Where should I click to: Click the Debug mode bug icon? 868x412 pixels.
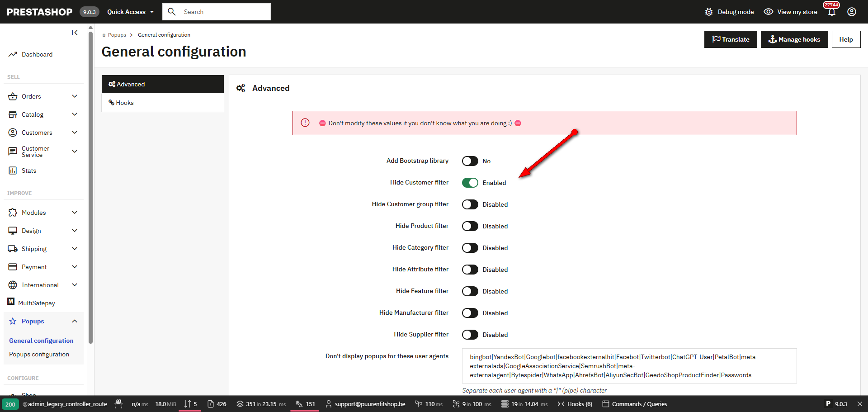click(x=709, y=12)
